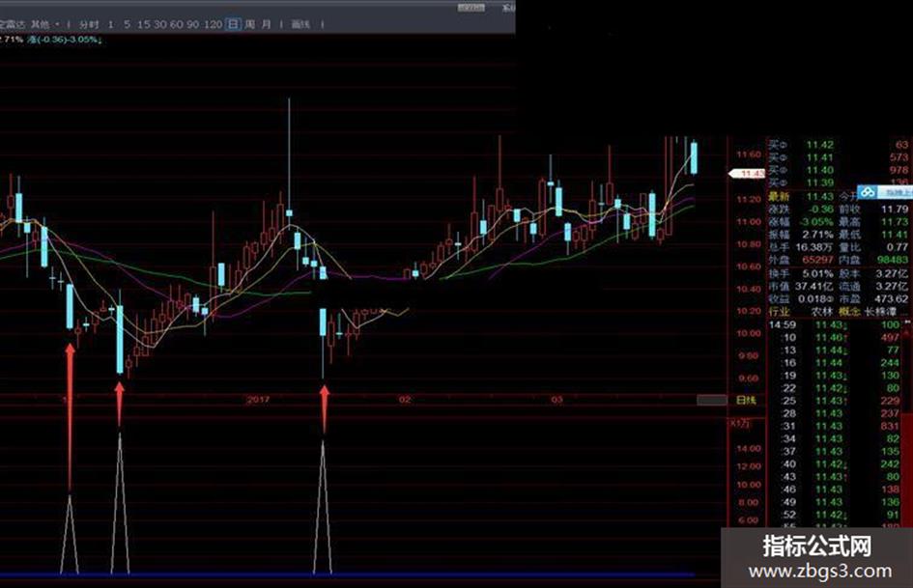The width and height of the screenshot is (913, 588).
Task: Click bid price 11.40 in order book
Action: (x=820, y=170)
